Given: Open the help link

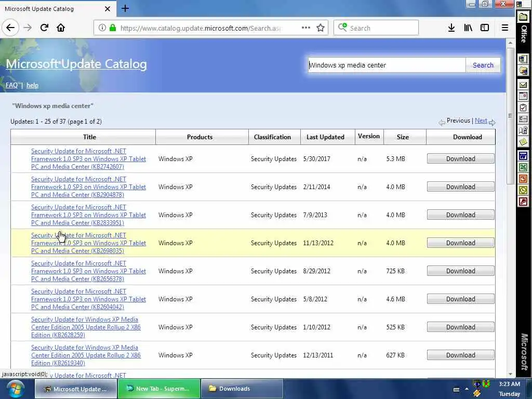Looking at the screenshot, I should (x=32, y=85).
